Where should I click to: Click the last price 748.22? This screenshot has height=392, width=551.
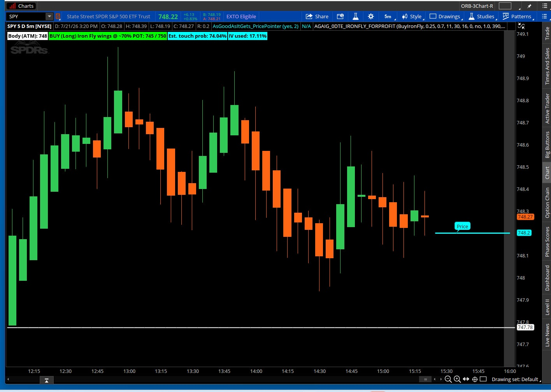(x=168, y=17)
